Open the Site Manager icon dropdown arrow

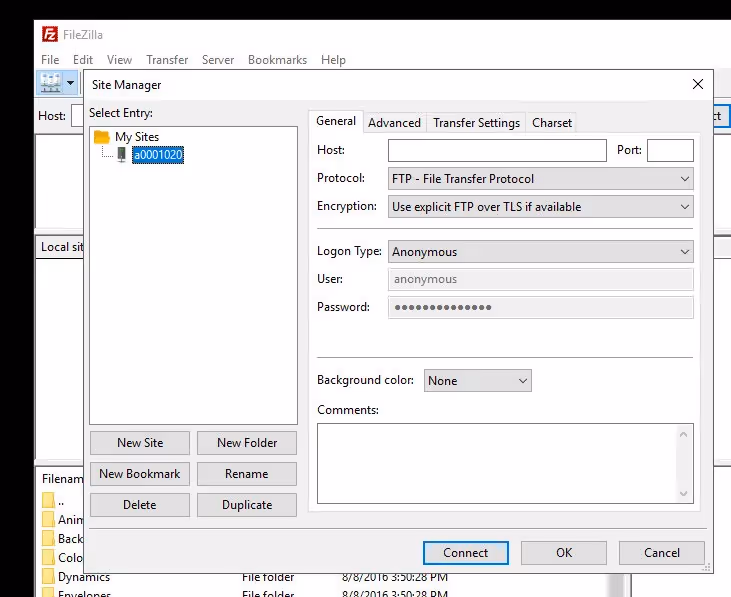[x=70, y=83]
